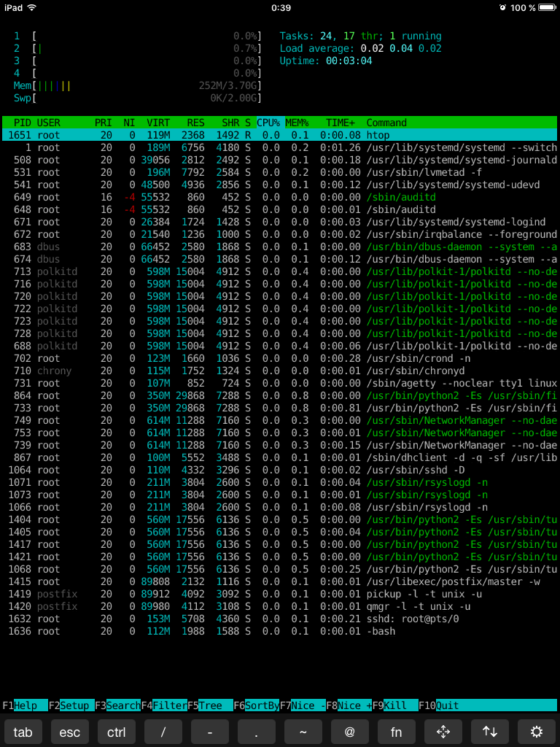The image size is (560, 747).
Task: Open F1 Help in htop
Action: (x=25, y=705)
